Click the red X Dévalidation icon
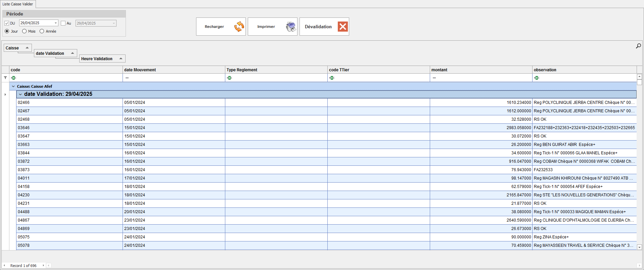The image size is (644, 270). pos(342,27)
